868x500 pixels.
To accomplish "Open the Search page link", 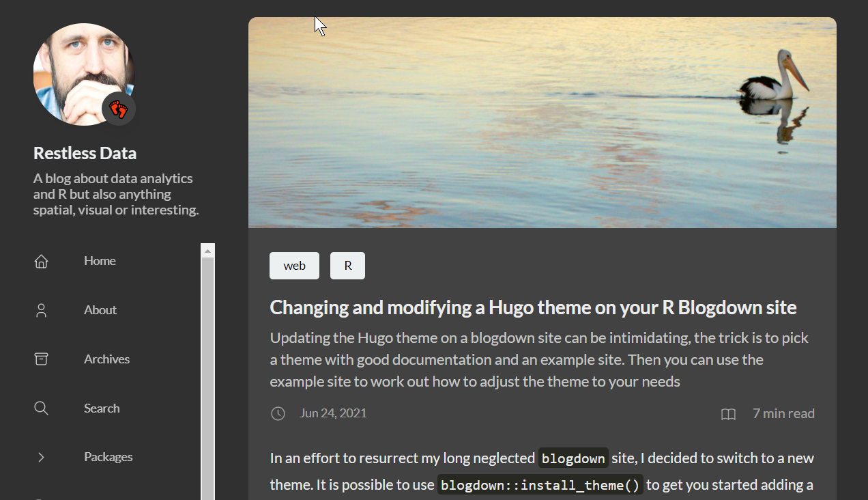I will click(x=102, y=408).
